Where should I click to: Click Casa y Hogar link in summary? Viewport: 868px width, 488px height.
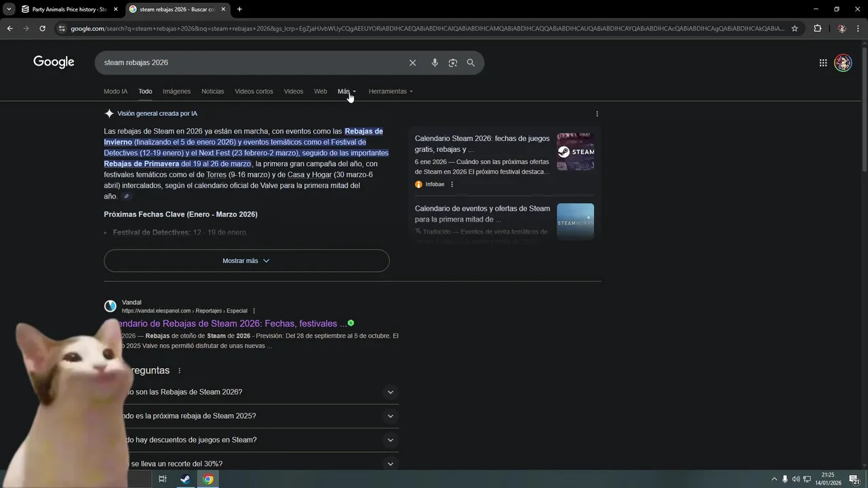tap(309, 175)
